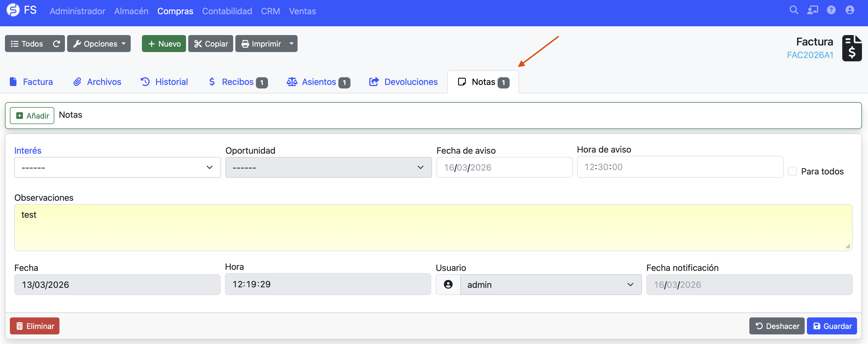Click the invoice dollar document icon
This screenshot has height=344, width=868.
852,48
